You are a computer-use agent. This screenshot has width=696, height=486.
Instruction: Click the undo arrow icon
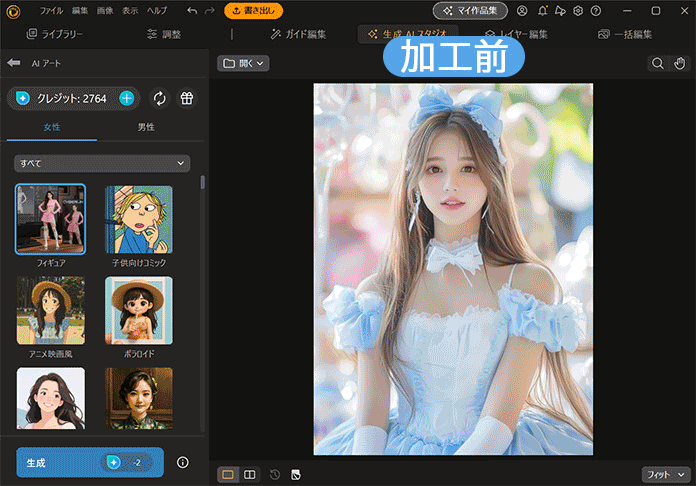click(x=192, y=11)
